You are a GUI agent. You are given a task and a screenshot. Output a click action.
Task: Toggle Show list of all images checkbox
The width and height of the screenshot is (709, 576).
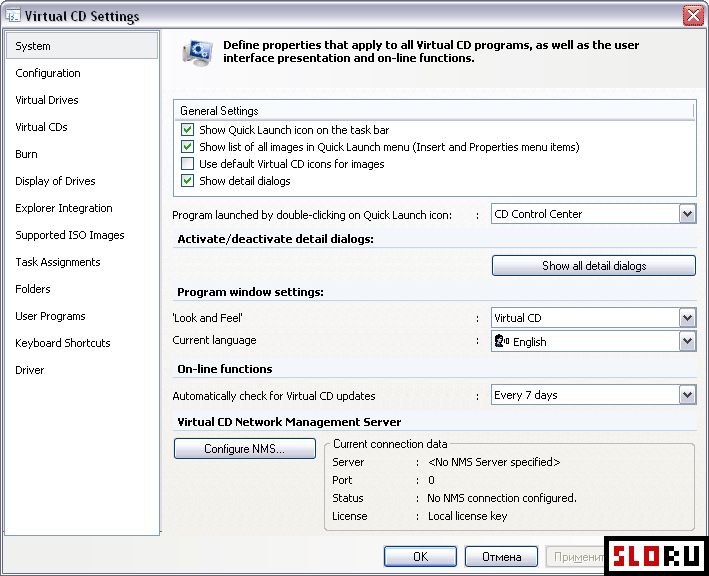[187, 146]
